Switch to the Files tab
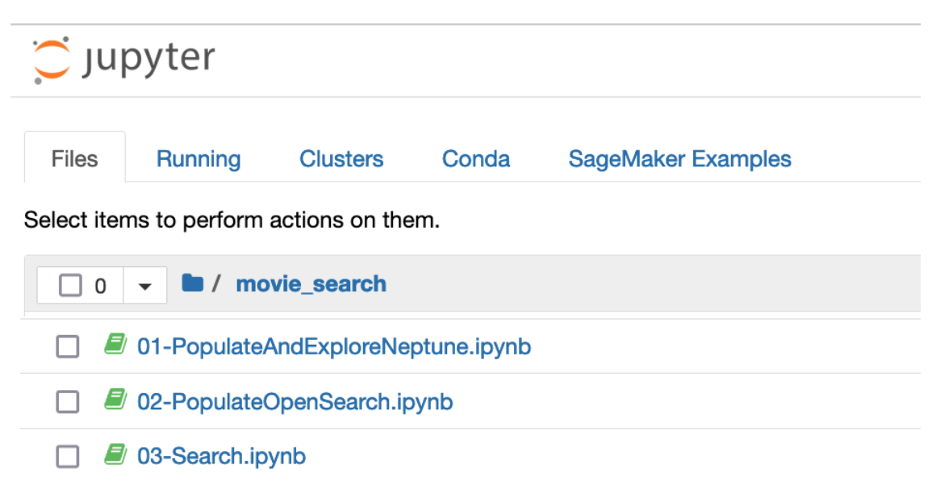Screen dimensions: 936x486 (75, 159)
